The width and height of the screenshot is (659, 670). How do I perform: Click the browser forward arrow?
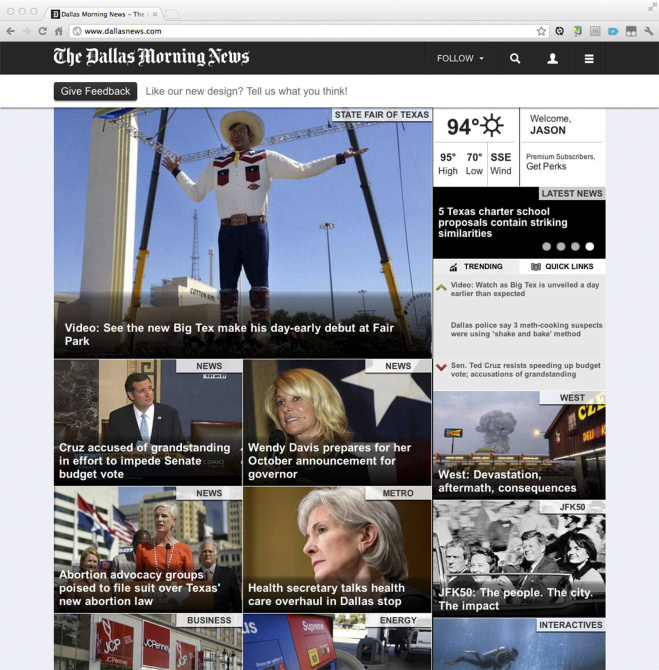click(26, 31)
